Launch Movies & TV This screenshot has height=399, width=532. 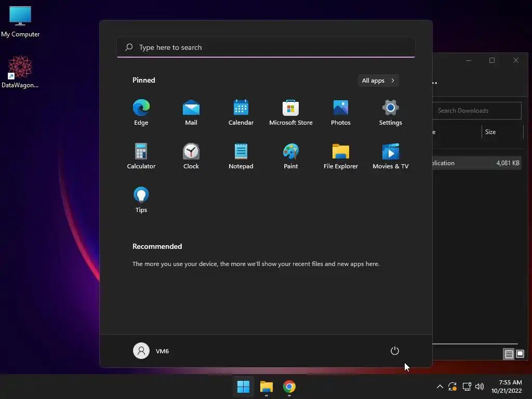391,156
